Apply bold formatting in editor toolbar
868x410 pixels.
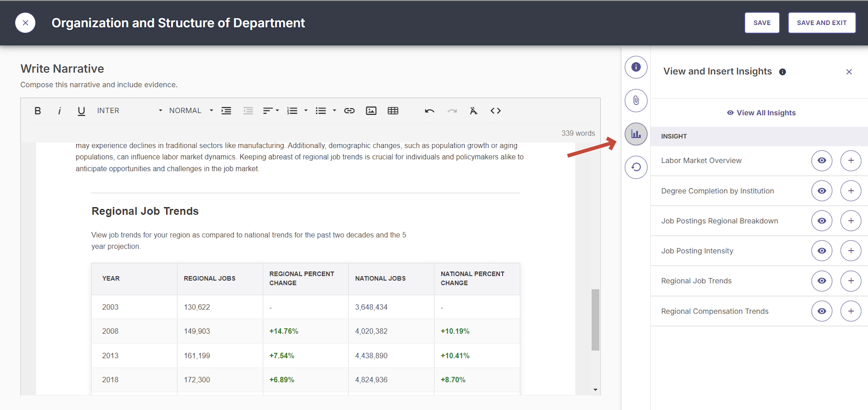[x=38, y=110]
